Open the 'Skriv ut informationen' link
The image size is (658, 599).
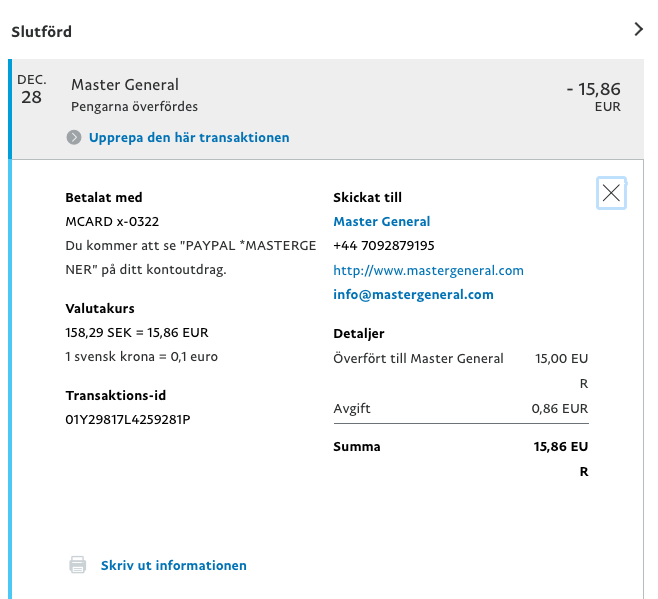tap(173, 565)
